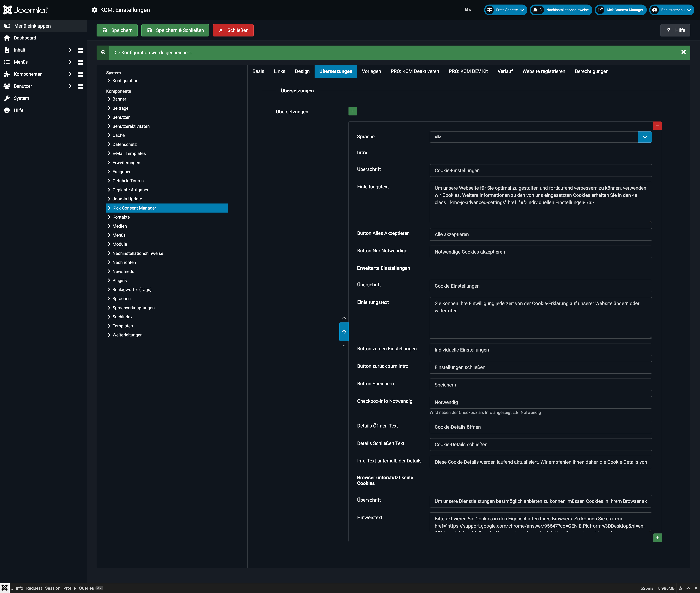This screenshot has height=593, width=700.
Task: Click the Intro Einleitungstext textarea
Action: (541, 202)
